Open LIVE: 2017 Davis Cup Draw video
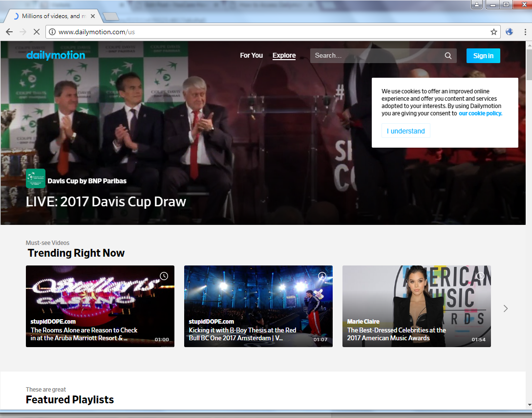Viewport: 532px width, 418px height. coord(106,202)
